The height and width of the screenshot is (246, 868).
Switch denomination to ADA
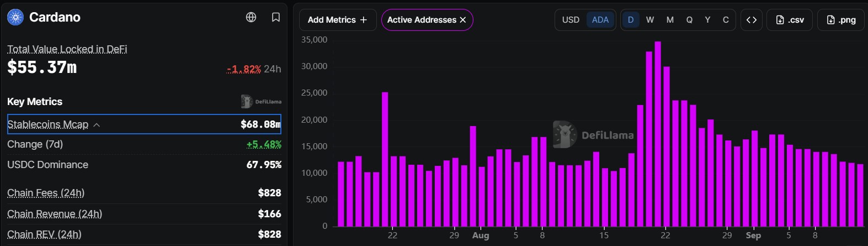point(600,20)
